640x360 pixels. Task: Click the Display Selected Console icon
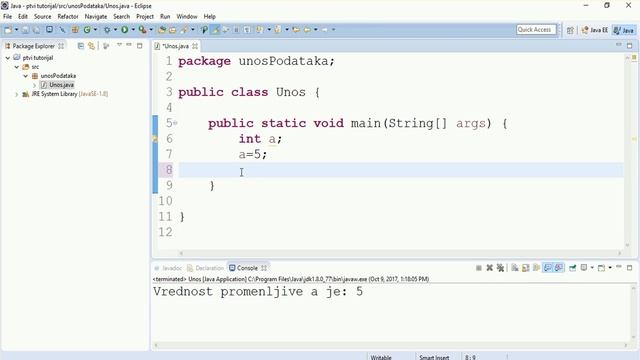(x=584, y=268)
